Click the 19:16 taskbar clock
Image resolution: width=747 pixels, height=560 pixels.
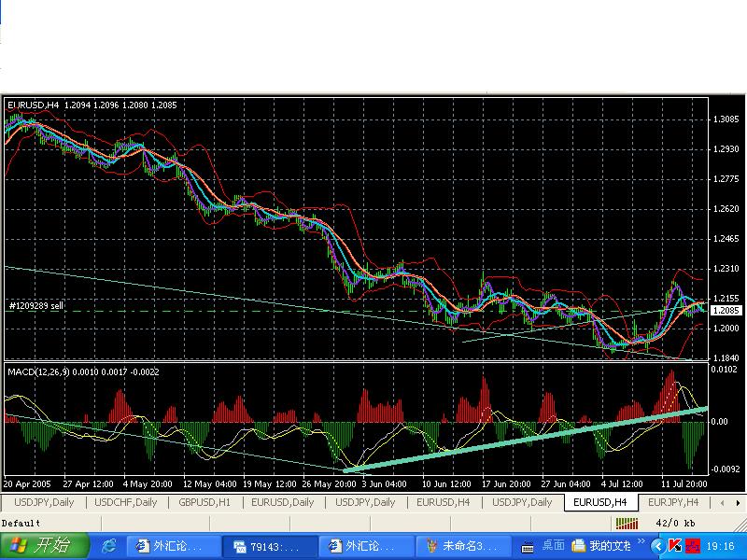pyautogui.click(x=720, y=546)
